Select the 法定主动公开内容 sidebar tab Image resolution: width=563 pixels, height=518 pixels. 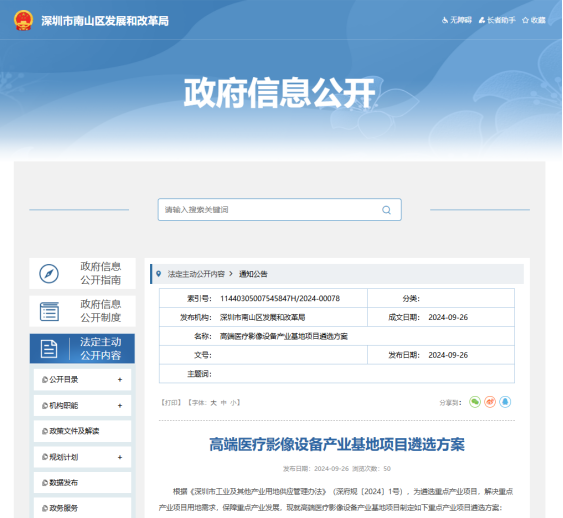pos(82,348)
